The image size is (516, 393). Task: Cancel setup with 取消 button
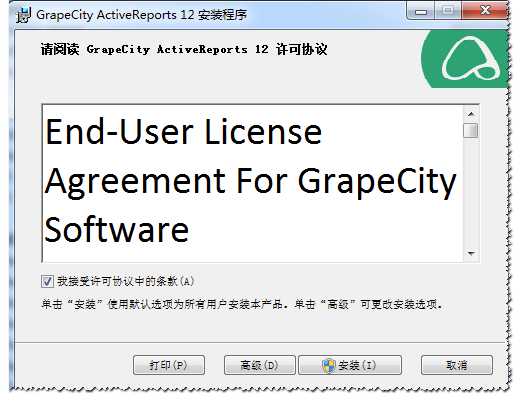(457, 365)
